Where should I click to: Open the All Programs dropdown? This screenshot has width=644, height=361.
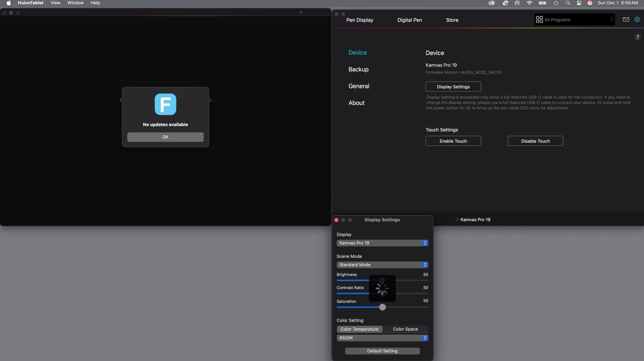575,20
